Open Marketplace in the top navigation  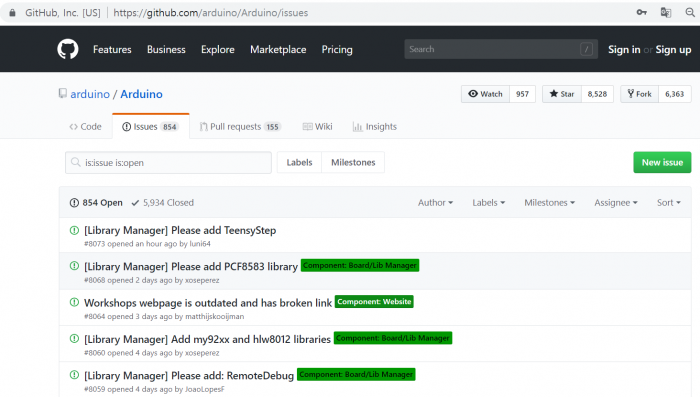[x=278, y=50]
